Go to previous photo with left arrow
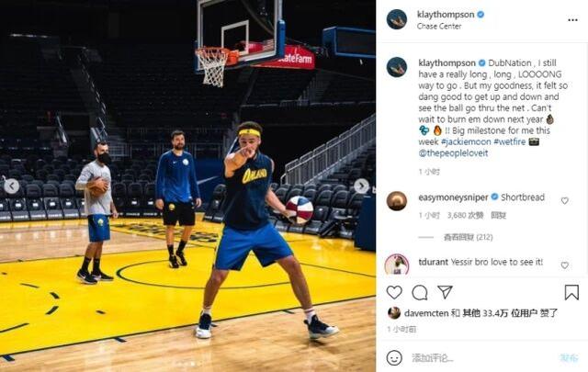 coord(13,186)
